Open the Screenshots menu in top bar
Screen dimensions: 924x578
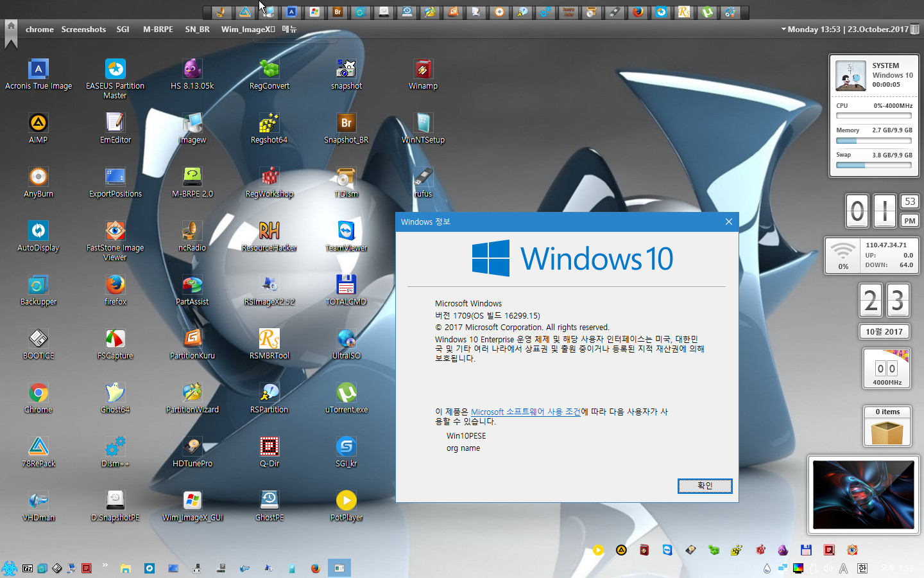[83, 30]
